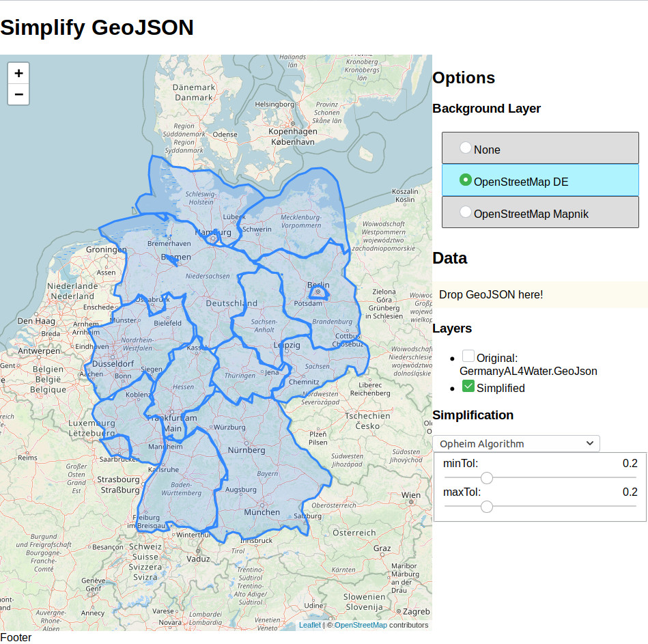This screenshot has height=644, width=648.
Task: Click the Hamburg city marker on map
Action: (213, 239)
